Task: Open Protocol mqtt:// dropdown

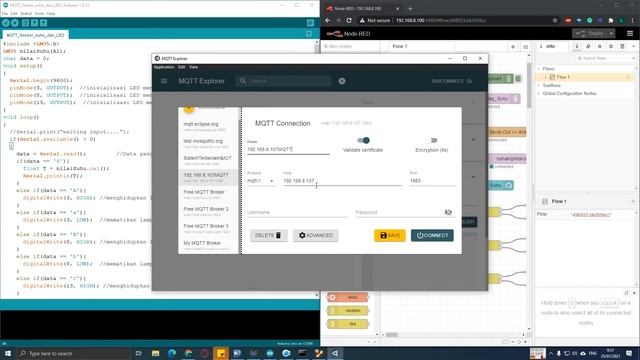Action: 261,180
